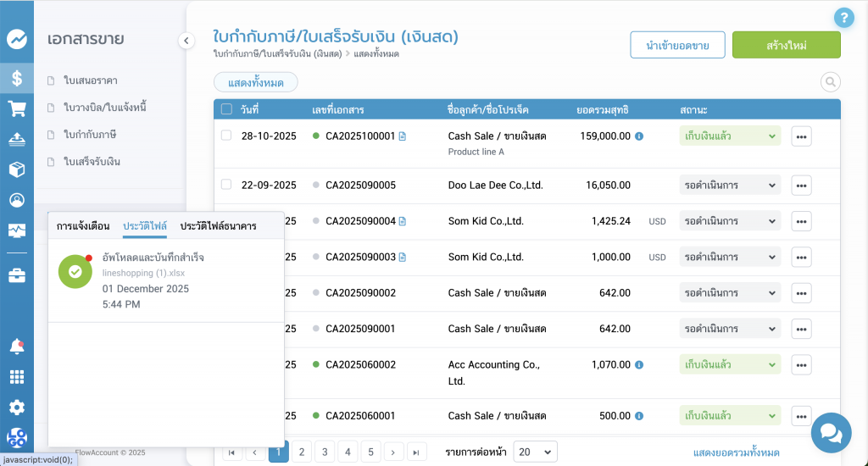Viewport: 868px width, 466px height.
Task: Switch to the ประวัติไฟล์ธนาคาร tab
Action: click(x=218, y=226)
